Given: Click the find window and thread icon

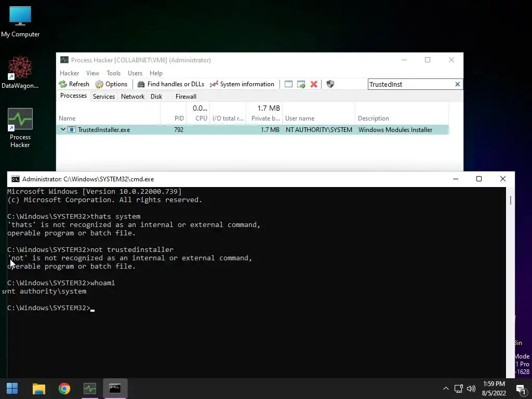Looking at the screenshot, I should [x=301, y=84].
